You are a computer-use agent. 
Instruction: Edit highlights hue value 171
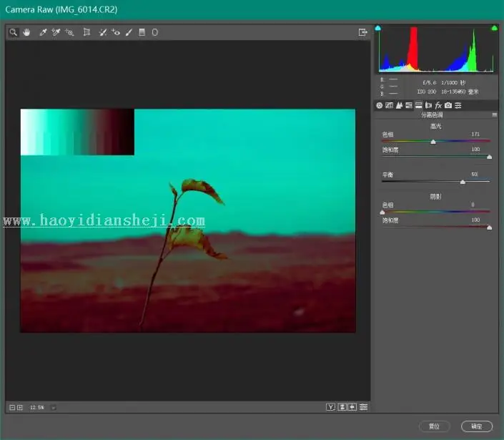pyautogui.click(x=475, y=134)
